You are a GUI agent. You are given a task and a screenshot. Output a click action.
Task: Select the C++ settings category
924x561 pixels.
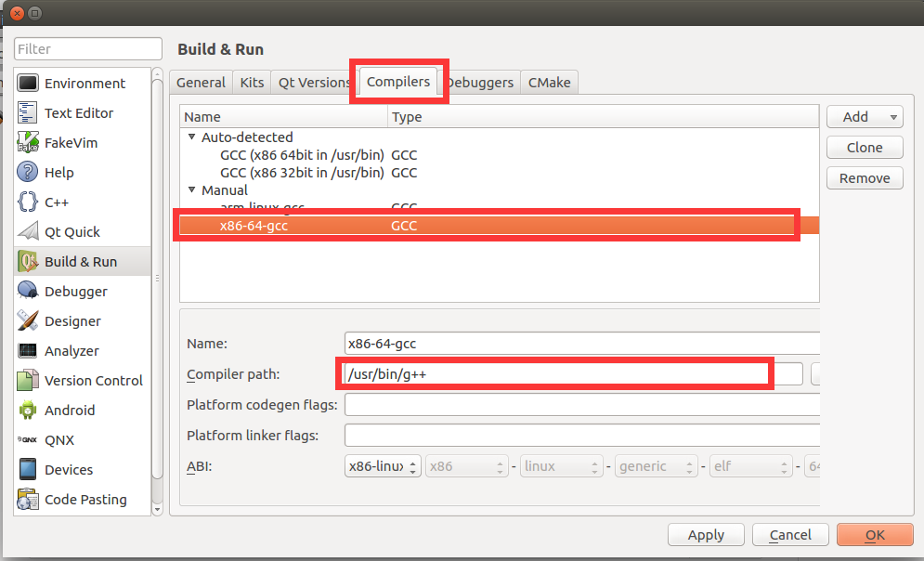(28, 202)
